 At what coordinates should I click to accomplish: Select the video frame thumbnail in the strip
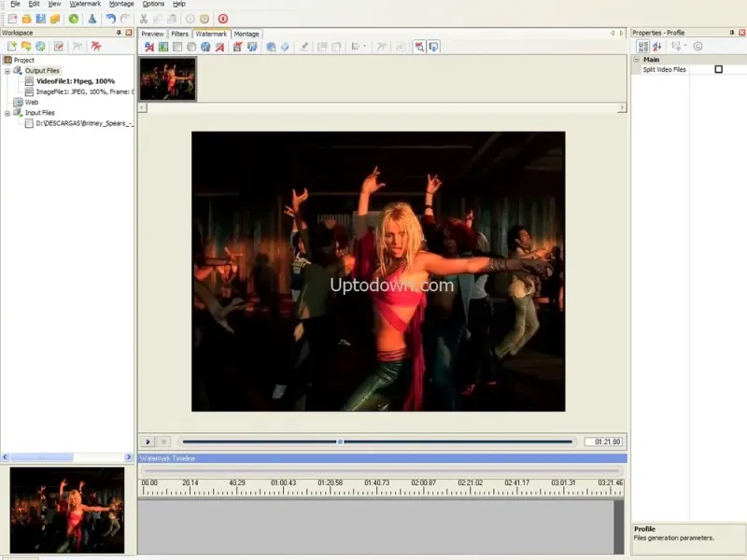[x=168, y=79]
